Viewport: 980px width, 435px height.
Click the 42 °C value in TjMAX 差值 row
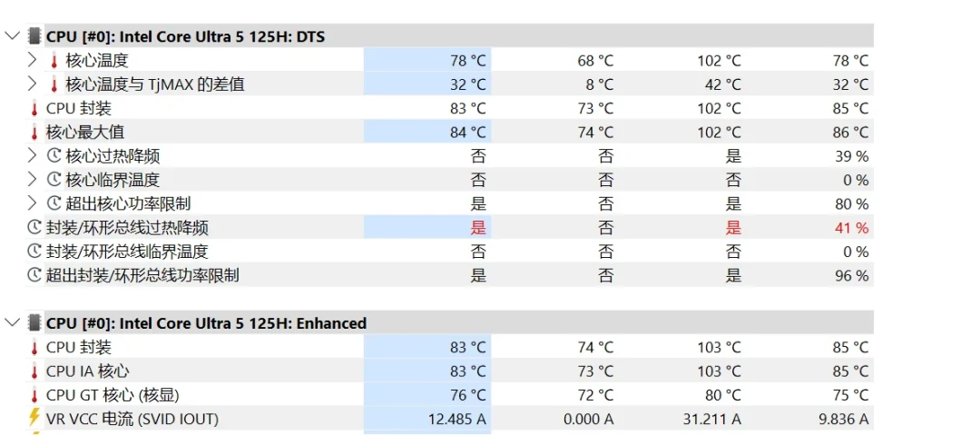click(723, 84)
